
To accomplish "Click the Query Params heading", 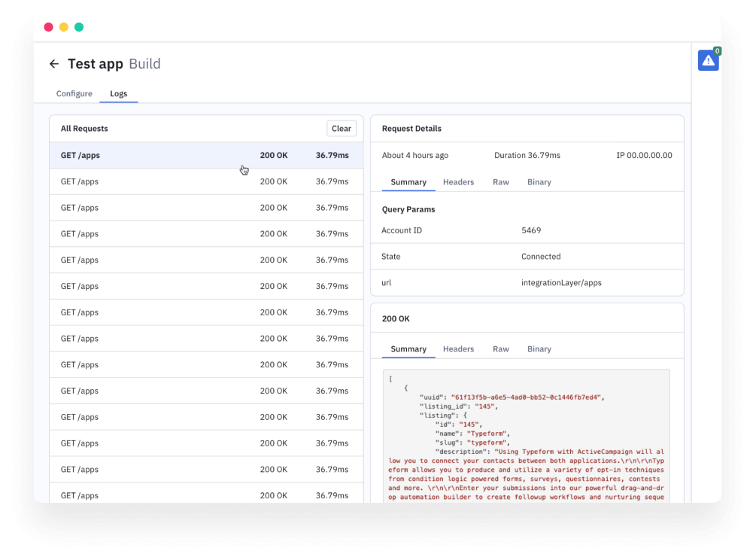I will tap(408, 209).
